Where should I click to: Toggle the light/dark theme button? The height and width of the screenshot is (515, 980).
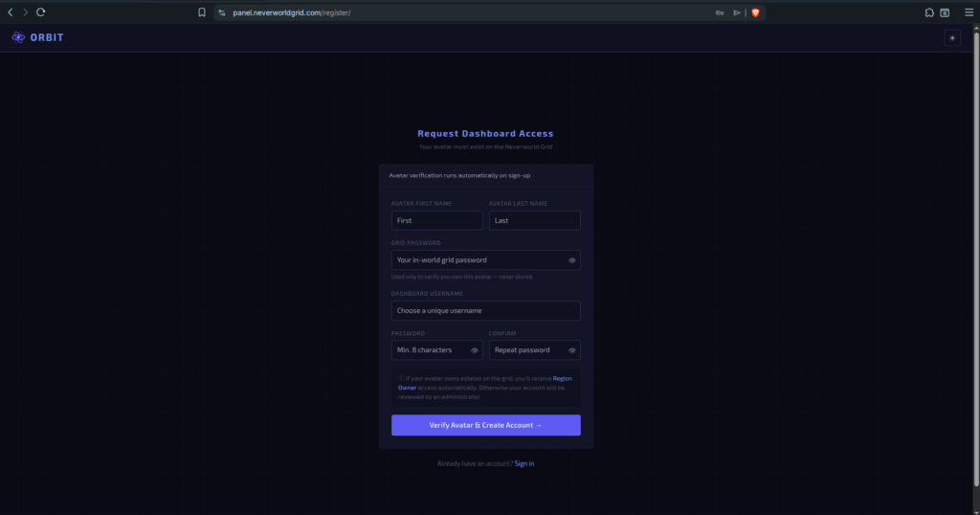(x=951, y=37)
